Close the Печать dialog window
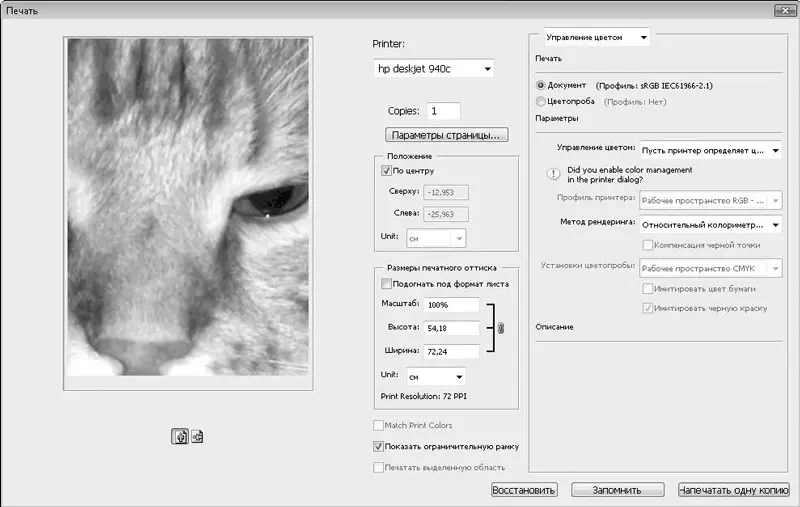 click(782, 11)
